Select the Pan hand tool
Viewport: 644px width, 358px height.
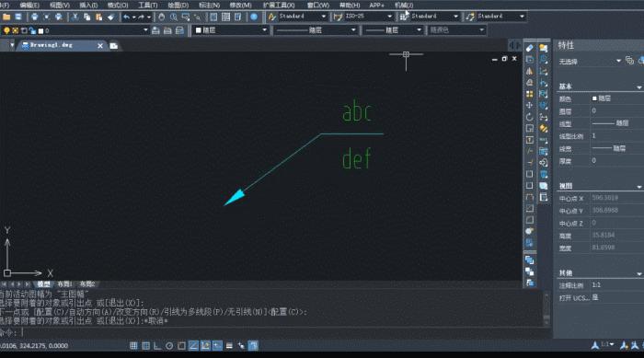coord(162,17)
